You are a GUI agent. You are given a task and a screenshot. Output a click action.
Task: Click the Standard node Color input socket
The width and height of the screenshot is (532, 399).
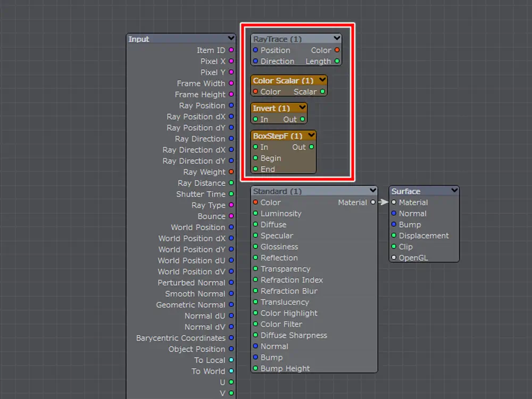[x=255, y=202]
